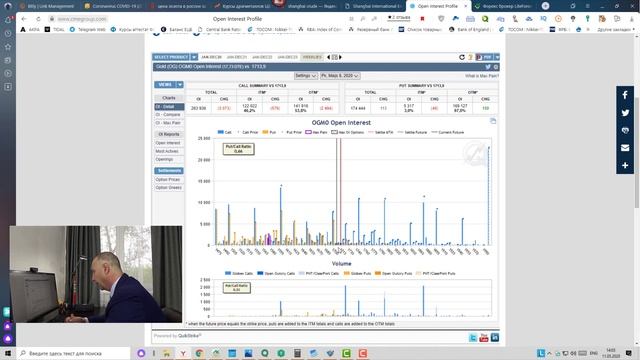Expand the SELECT PRODUCT dropdown arrow
640x360 pixels.
click(x=194, y=57)
